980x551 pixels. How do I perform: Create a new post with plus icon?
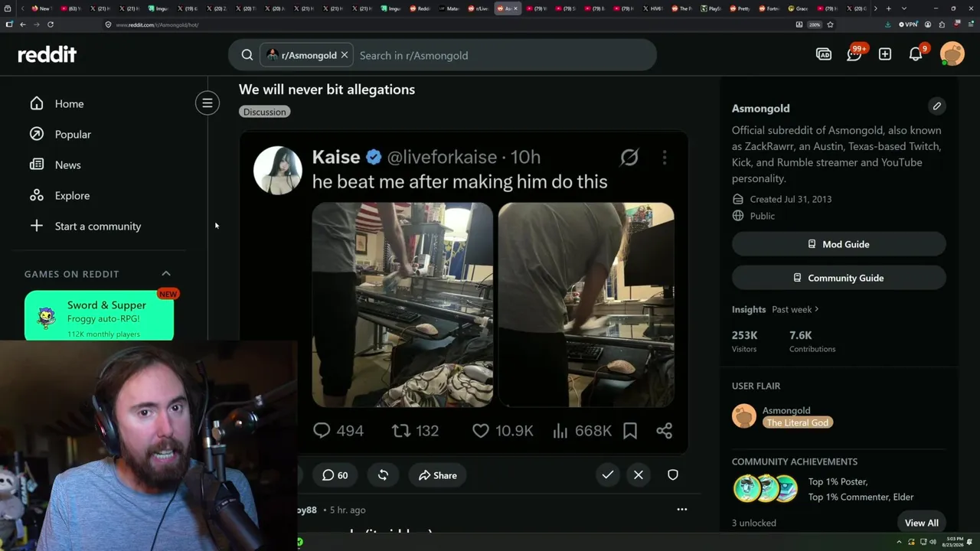pos(885,54)
